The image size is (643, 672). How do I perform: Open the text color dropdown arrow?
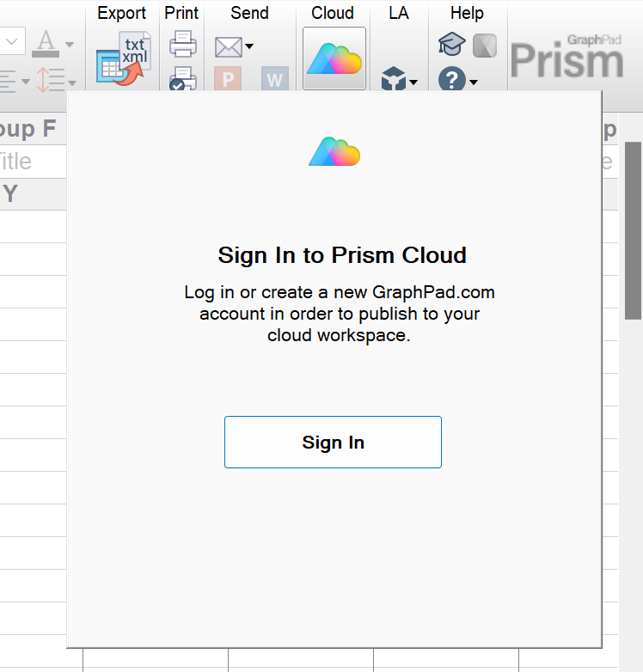point(70,45)
